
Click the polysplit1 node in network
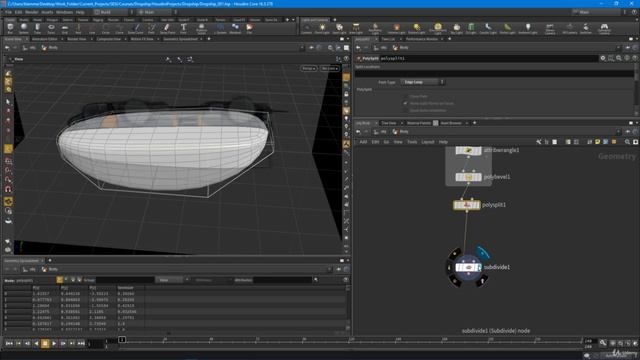[467, 205]
